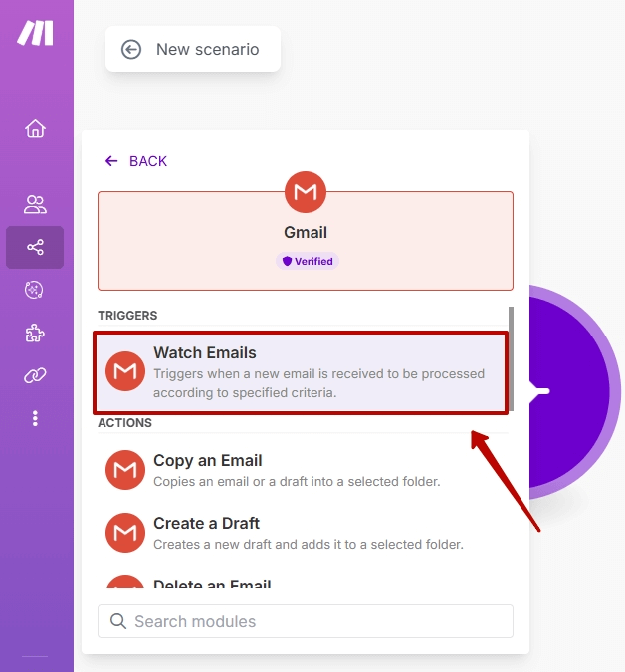Click the Gmail header app icon

click(306, 192)
